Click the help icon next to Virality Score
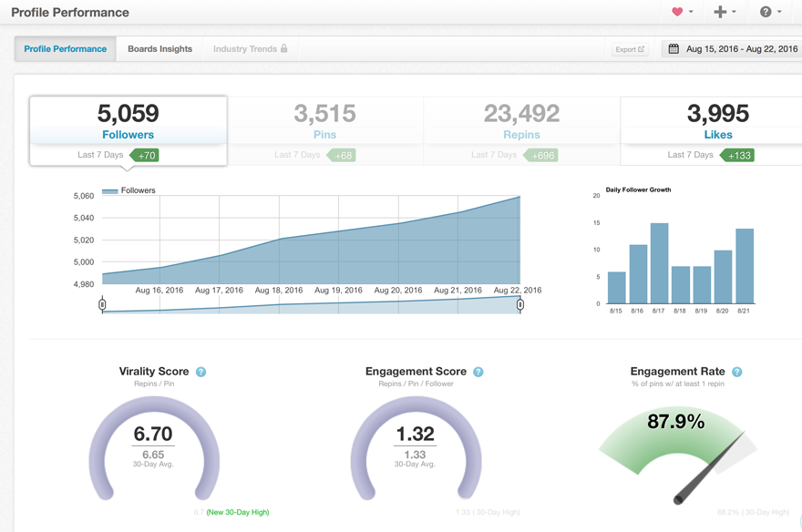The height and width of the screenshot is (532, 802). (x=200, y=372)
